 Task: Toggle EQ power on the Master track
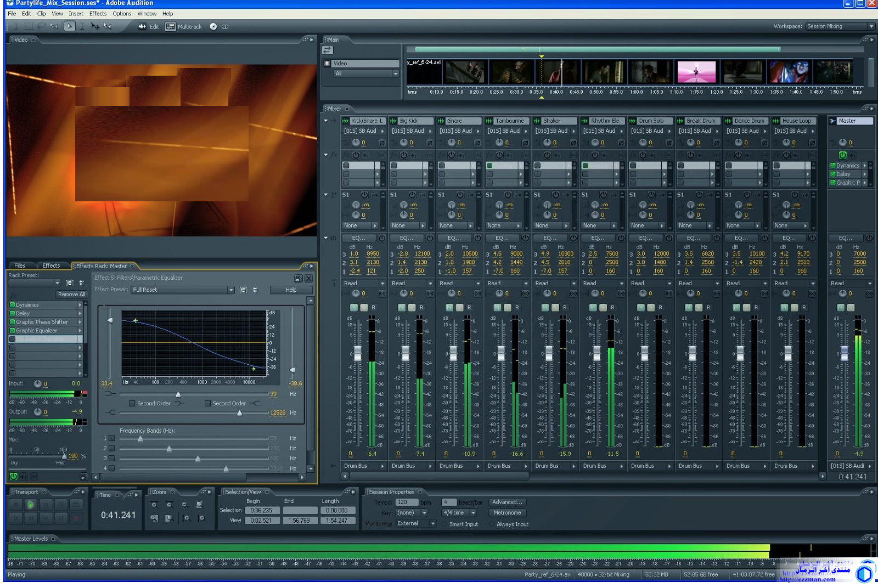click(869, 238)
